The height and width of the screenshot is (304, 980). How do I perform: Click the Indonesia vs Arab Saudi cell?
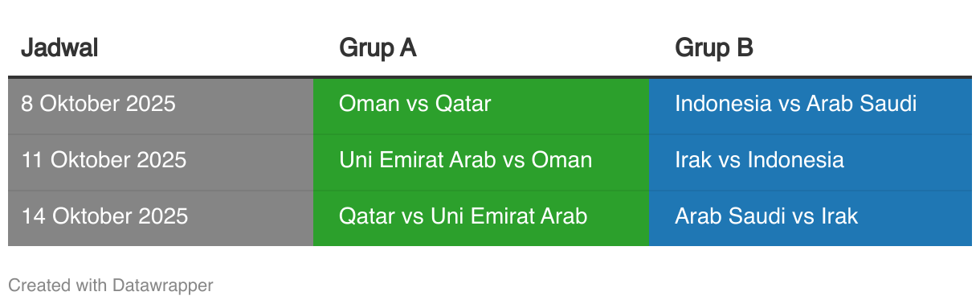pos(811,105)
